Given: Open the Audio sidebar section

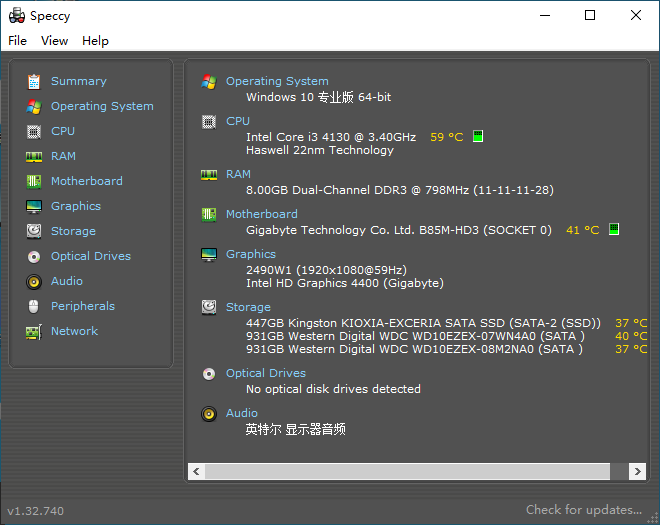Looking at the screenshot, I should point(67,281).
